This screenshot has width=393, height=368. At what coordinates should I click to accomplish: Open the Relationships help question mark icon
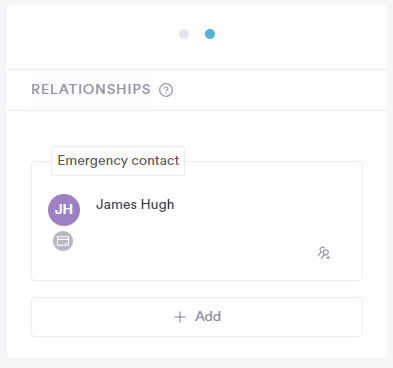[166, 90]
